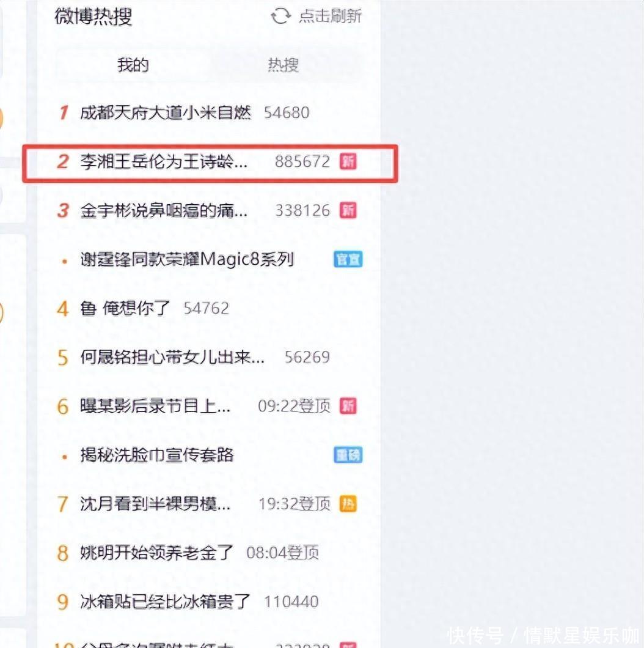Image resolution: width=644 pixels, height=648 pixels.
Task: Click the red 新 badge on item 3
Action: (x=348, y=210)
